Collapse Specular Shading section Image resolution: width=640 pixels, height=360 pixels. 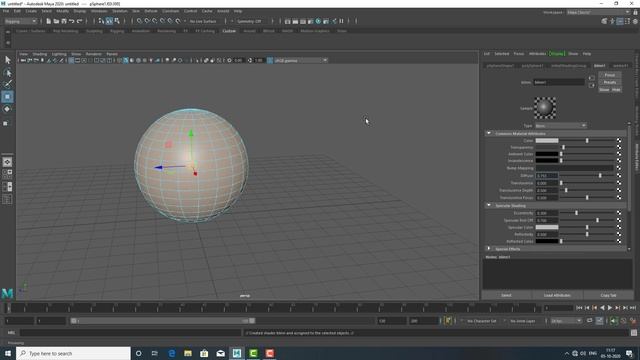488,205
